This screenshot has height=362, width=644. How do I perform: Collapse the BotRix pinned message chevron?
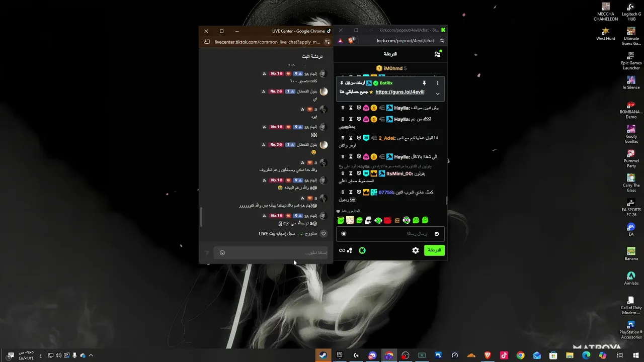437,94
